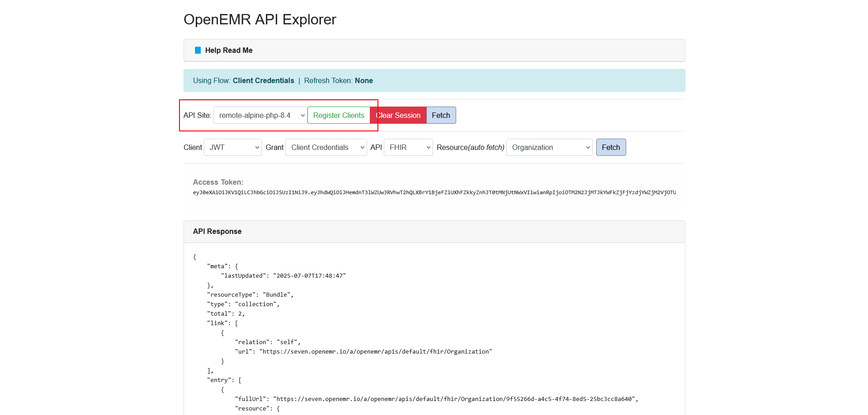Click the "resource": { line
Image resolution: width=868 pixels, height=415 pixels.
(x=257, y=409)
